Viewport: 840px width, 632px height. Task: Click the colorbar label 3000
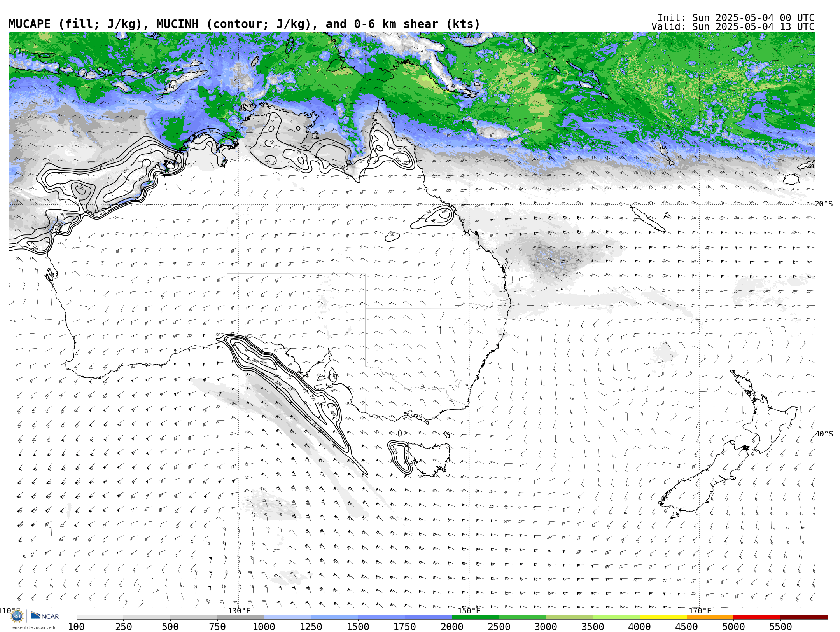tap(546, 627)
